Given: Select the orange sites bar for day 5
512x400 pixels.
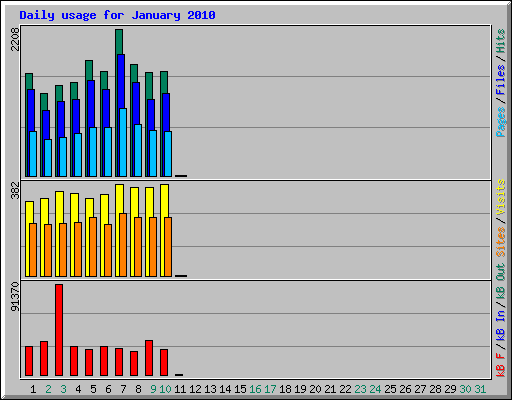Looking at the screenshot, I should tap(93, 247).
